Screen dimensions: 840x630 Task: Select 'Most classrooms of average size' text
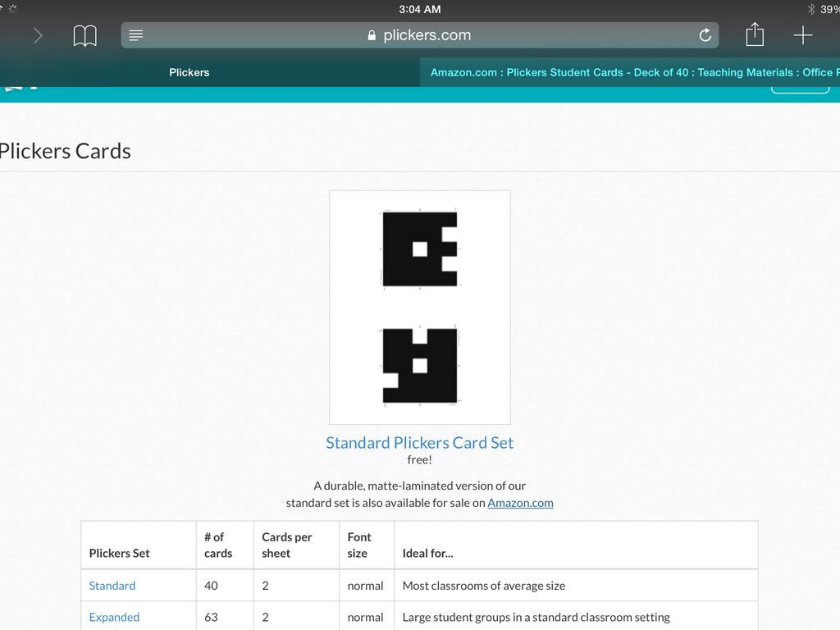click(484, 586)
